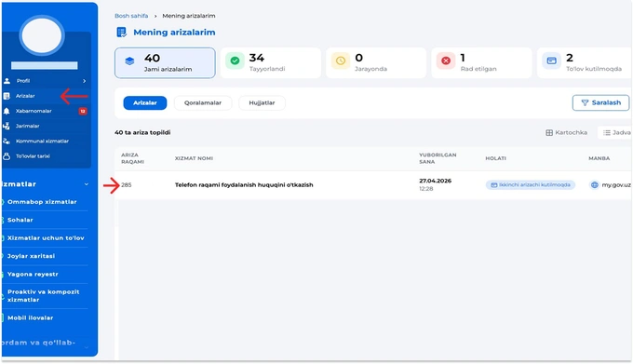633x364 pixels.
Task: Open Yagona reyestr link
Action: tap(33, 274)
